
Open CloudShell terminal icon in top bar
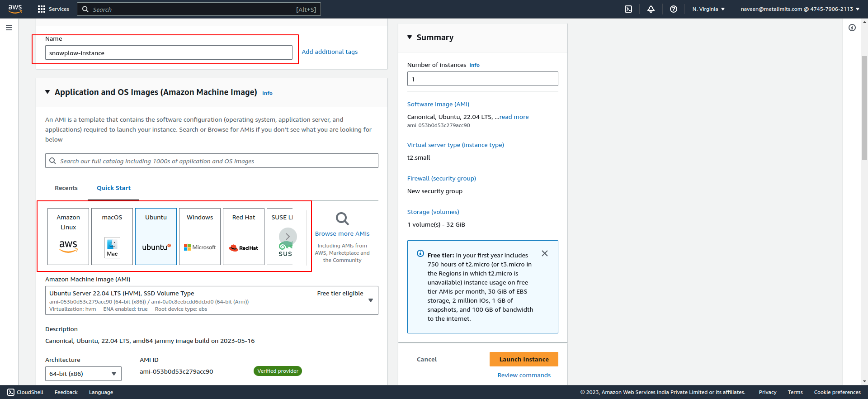(628, 9)
